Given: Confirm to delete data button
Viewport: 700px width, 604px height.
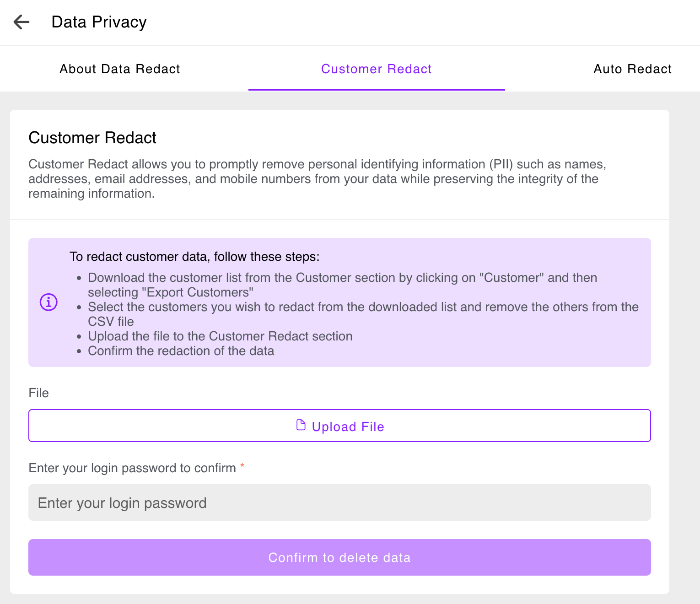Looking at the screenshot, I should click(x=339, y=557).
